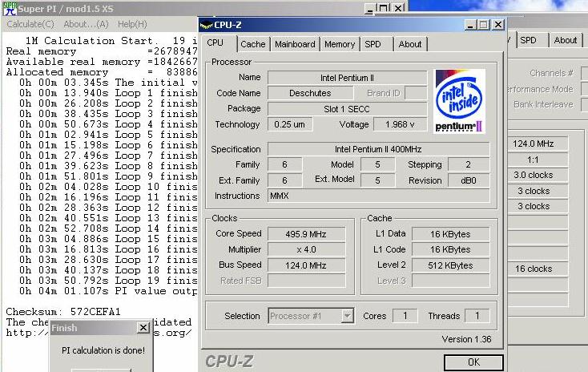
Task: Click the Name field showing Intel Pentium II
Action: pyautogui.click(x=347, y=78)
